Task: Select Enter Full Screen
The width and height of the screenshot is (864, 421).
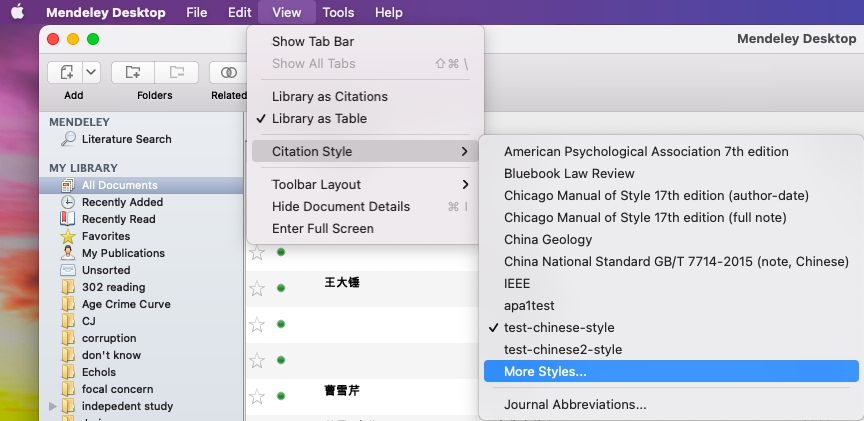Action: pos(365,229)
